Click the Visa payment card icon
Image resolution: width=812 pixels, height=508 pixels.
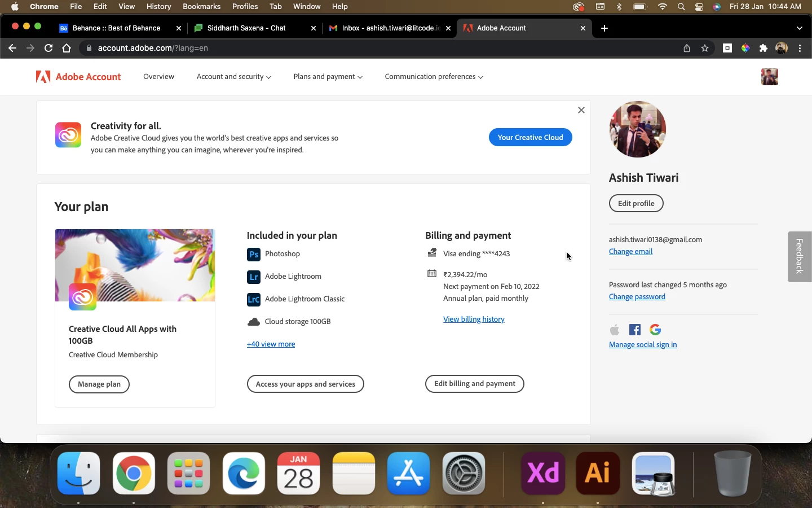tap(432, 253)
